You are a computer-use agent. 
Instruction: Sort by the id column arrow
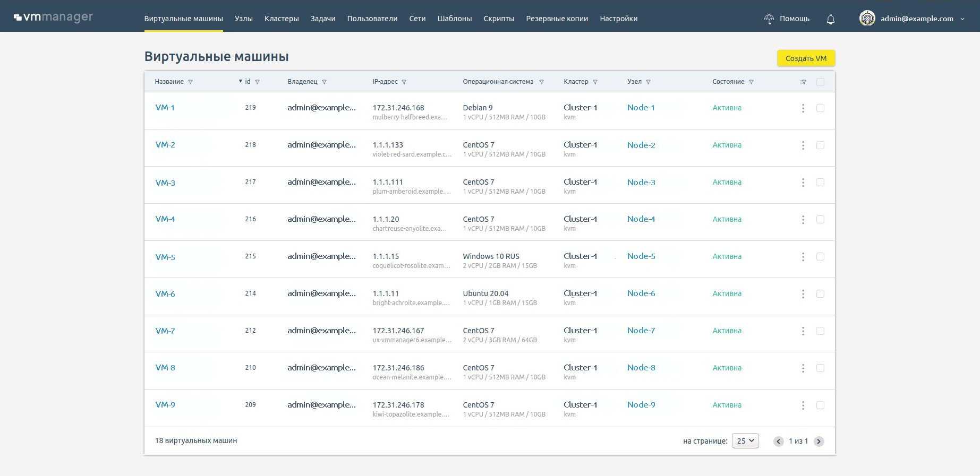(x=241, y=82)
